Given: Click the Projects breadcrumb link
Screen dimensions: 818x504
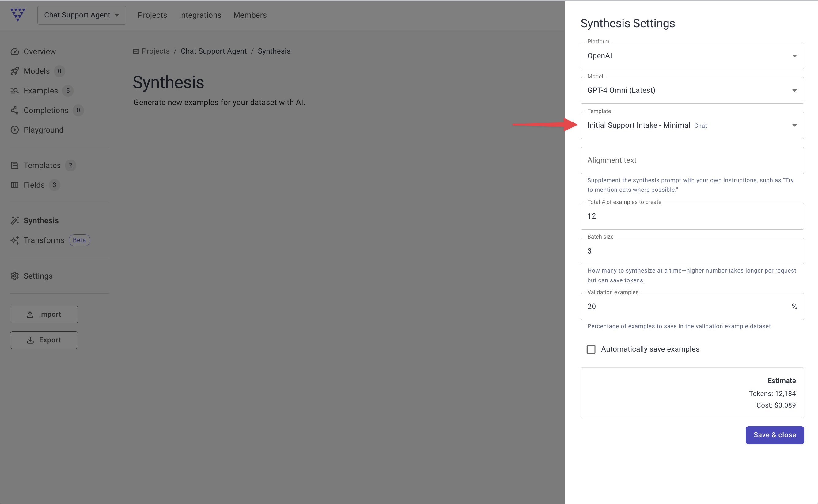Looking at the screenshot, I should [155, 51].
